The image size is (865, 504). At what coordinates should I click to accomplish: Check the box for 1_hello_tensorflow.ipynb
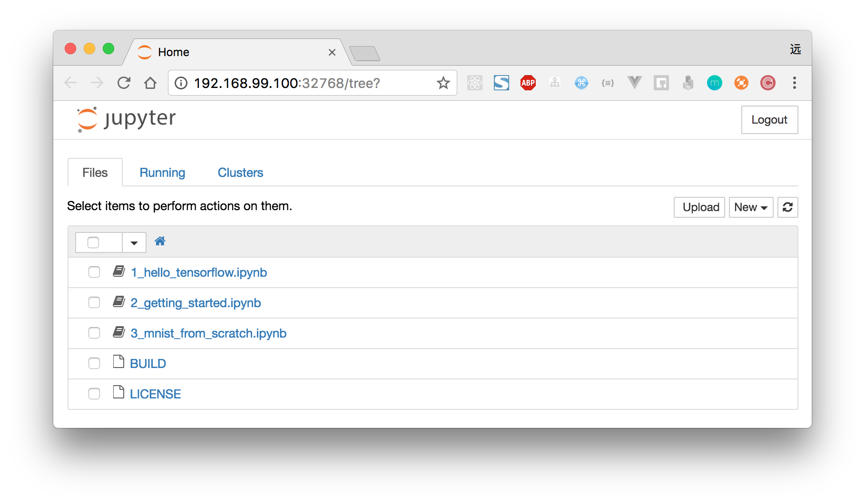94,272
